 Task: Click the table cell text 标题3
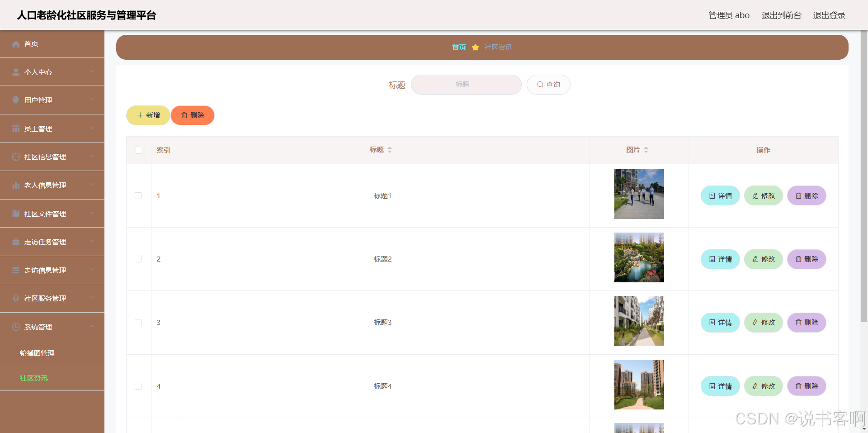pos(382,323)
